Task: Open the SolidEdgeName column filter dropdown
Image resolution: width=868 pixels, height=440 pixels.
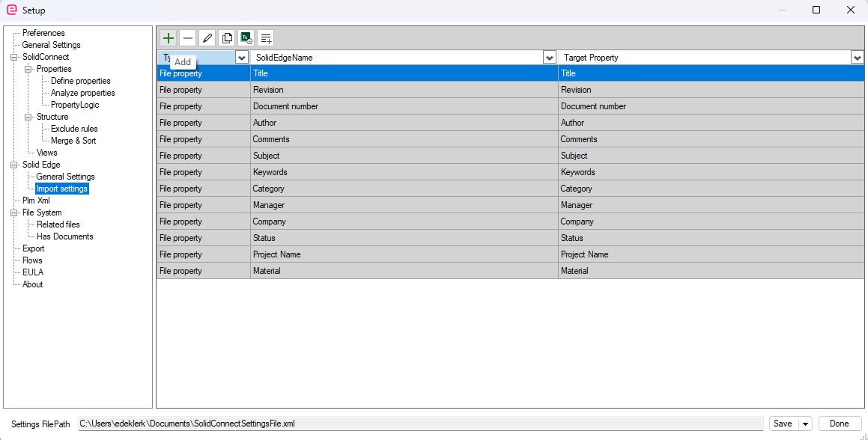Action: click(x=550, y=58)
